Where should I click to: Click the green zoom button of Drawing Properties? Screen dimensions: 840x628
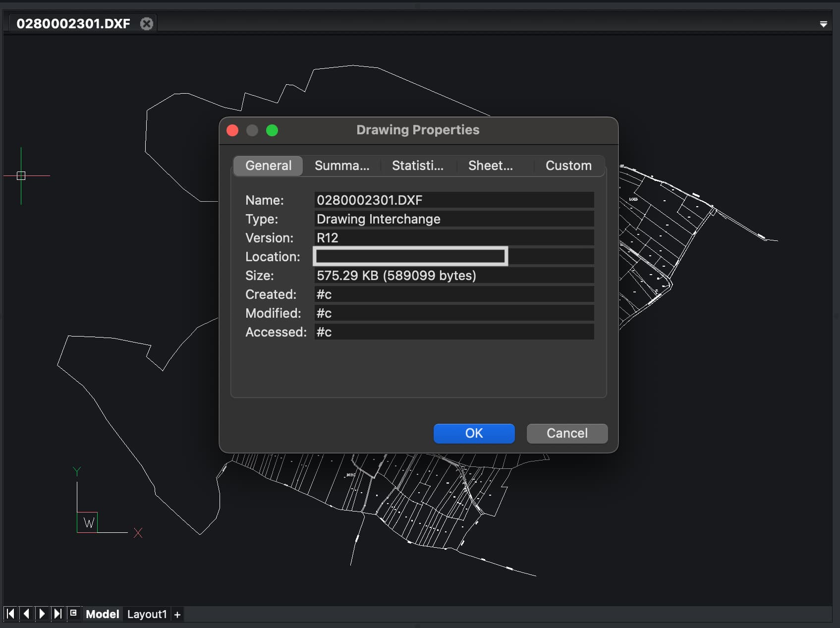click(x=272, y=130)
